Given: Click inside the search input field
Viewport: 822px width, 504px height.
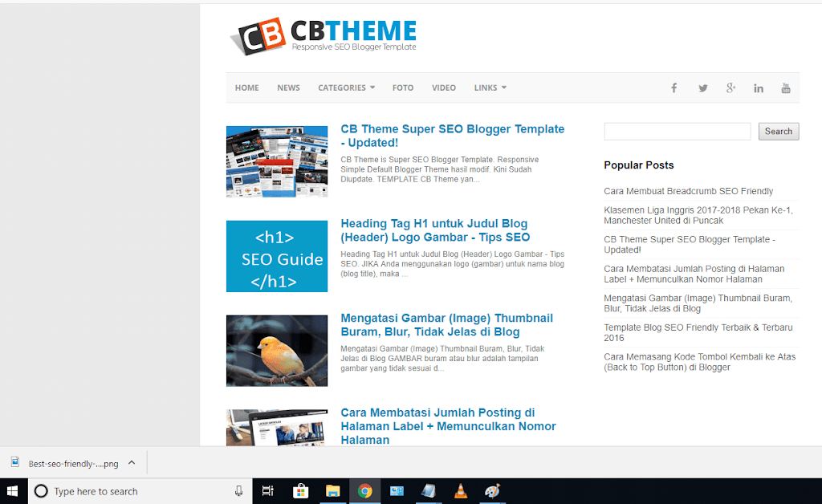Looking at the screenshot, I should 677,131.
